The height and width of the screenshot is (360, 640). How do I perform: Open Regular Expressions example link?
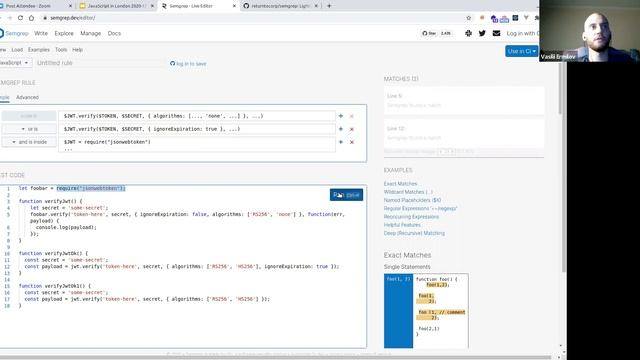tap(420, 209)
